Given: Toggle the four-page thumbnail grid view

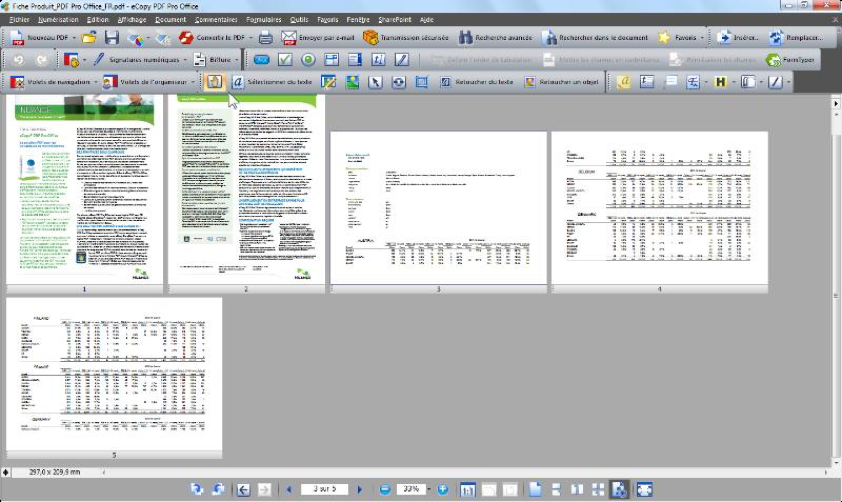Looking at the screenshot, I should coord(598,489).
